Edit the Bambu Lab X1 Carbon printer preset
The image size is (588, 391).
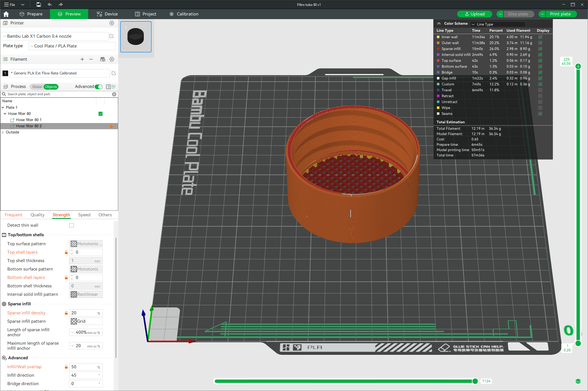pos(111,36)
